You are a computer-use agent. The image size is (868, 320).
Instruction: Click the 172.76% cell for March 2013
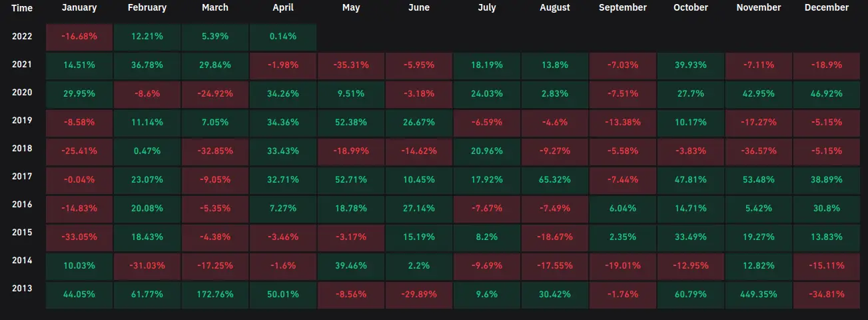[x=215, y=295]
